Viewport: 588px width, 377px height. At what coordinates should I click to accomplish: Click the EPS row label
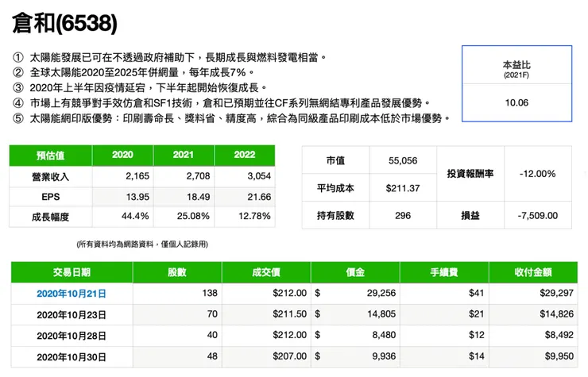(51, 197)
